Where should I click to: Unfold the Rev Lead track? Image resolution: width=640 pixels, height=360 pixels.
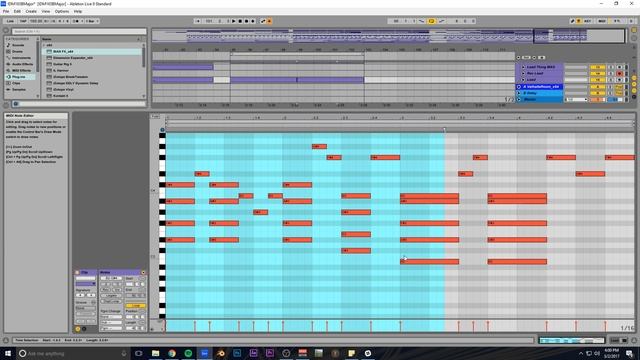[523, 73]
